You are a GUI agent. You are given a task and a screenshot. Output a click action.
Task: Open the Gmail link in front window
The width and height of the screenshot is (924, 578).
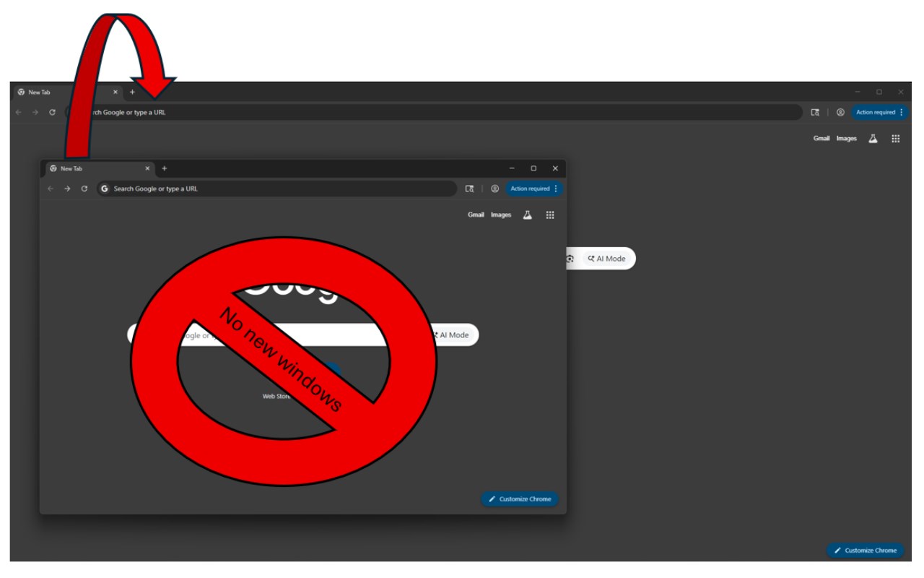(x=476, y=215)
